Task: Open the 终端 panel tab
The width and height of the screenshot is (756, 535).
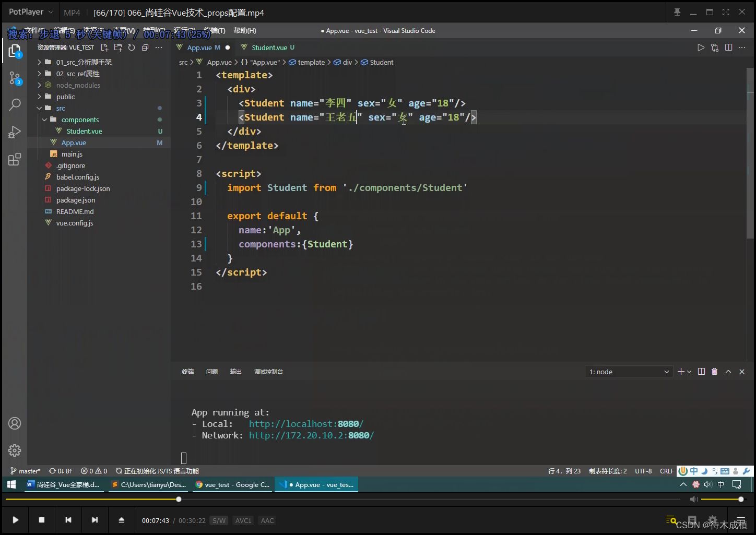Action: click(x=188, y=372)
